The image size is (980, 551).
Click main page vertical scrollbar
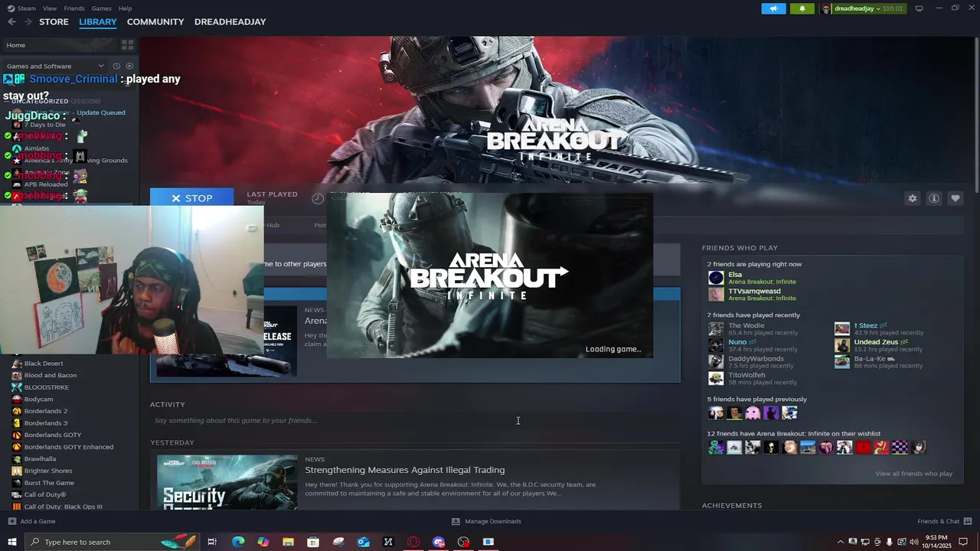(975, 115)
